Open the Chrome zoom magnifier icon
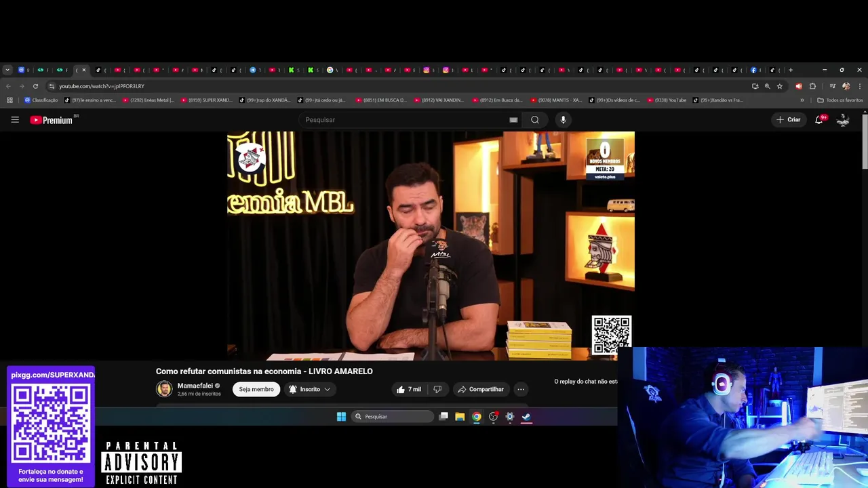The width and height of the screenshot is (868, 488). tap(767, 86)
